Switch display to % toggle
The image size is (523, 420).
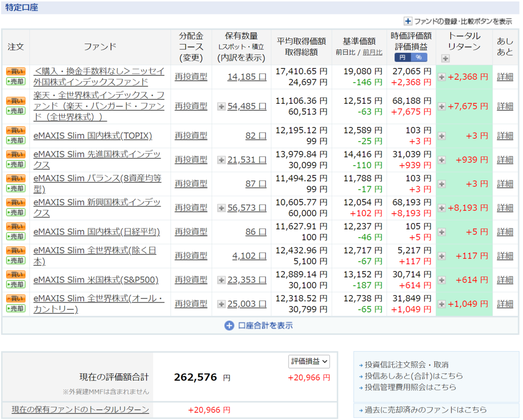[x=419, y=58]
